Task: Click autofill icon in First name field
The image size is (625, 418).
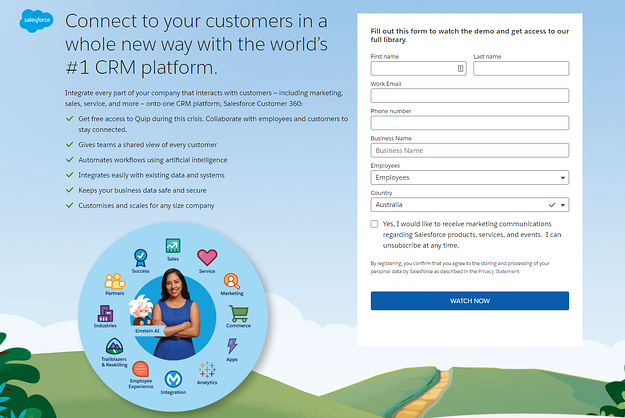Action: pos(460,69)
